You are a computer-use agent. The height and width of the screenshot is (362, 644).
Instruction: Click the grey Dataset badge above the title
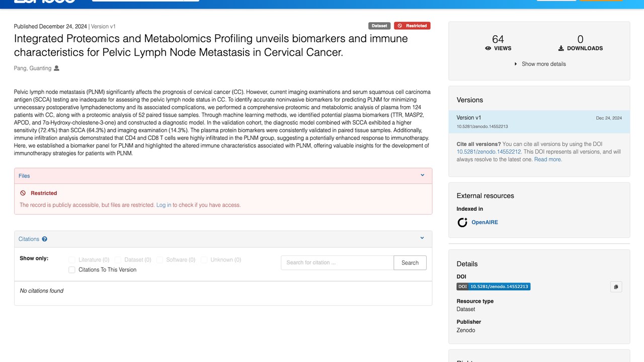click(379, 26)
